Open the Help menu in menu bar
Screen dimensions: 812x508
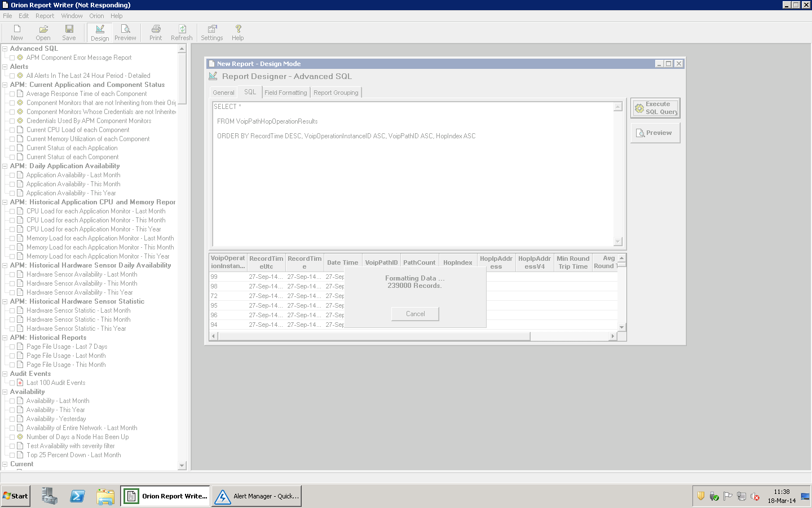[x=117, y=16]
